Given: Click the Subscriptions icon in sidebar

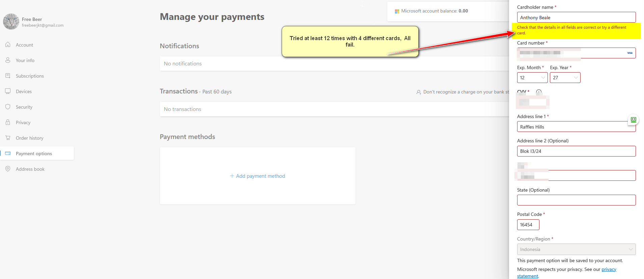Looking at the screenshot, I should pos(8,76).
